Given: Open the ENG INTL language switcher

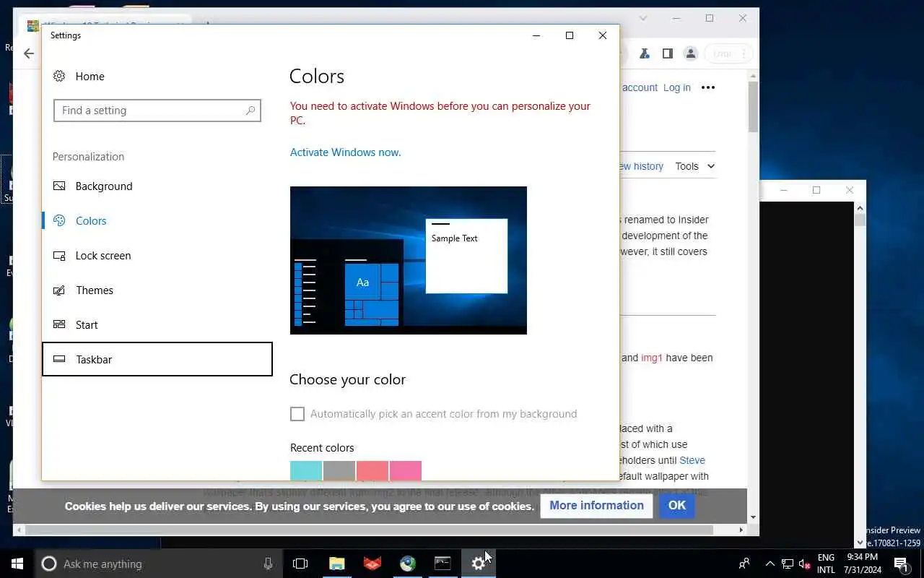Looking at the screenshot, I should click(827, 564).
